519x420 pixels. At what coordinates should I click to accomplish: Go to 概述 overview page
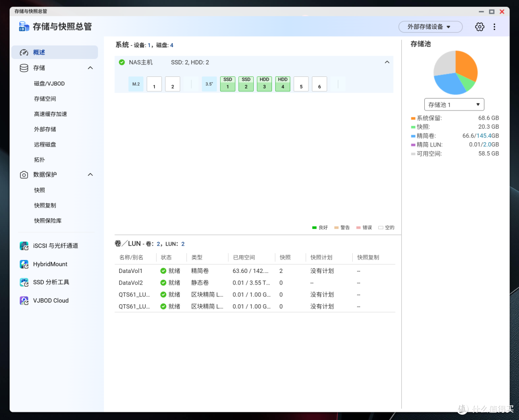tap(55, 52)
